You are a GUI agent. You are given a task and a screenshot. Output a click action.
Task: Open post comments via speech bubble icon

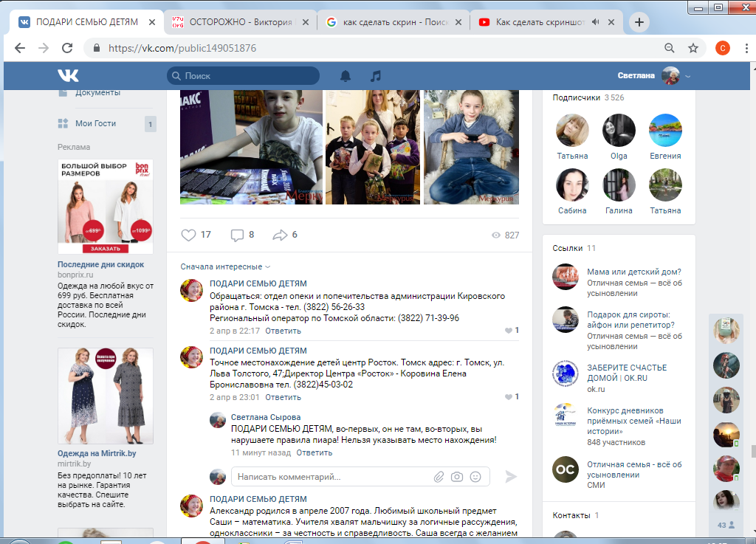pos(237,235)
